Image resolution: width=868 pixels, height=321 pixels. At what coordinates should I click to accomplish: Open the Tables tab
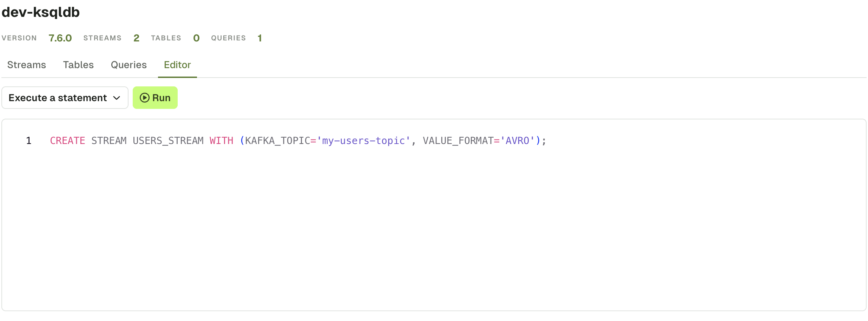point(78,65)
